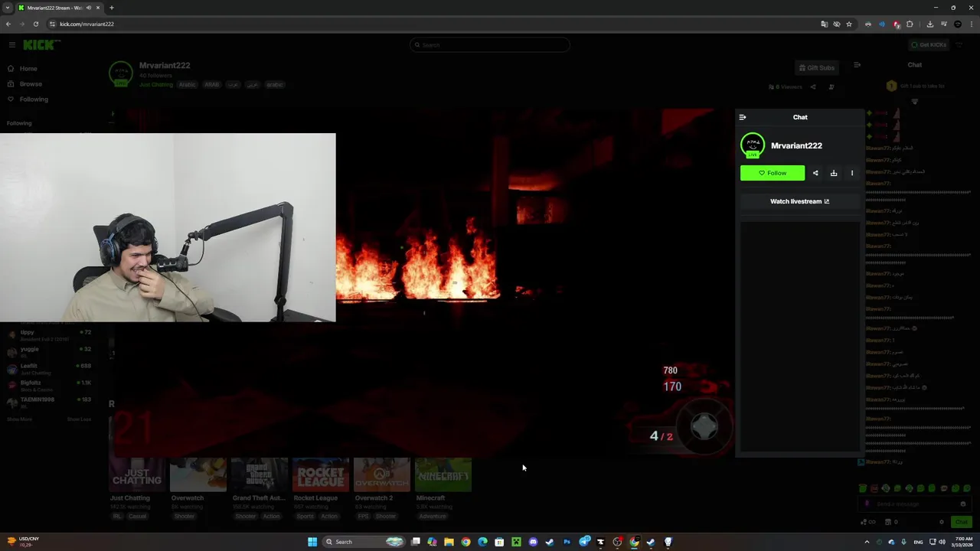Screen dimensions: 980x551
Task: Open Discord from the taskbar
Action: coord(533,542)
